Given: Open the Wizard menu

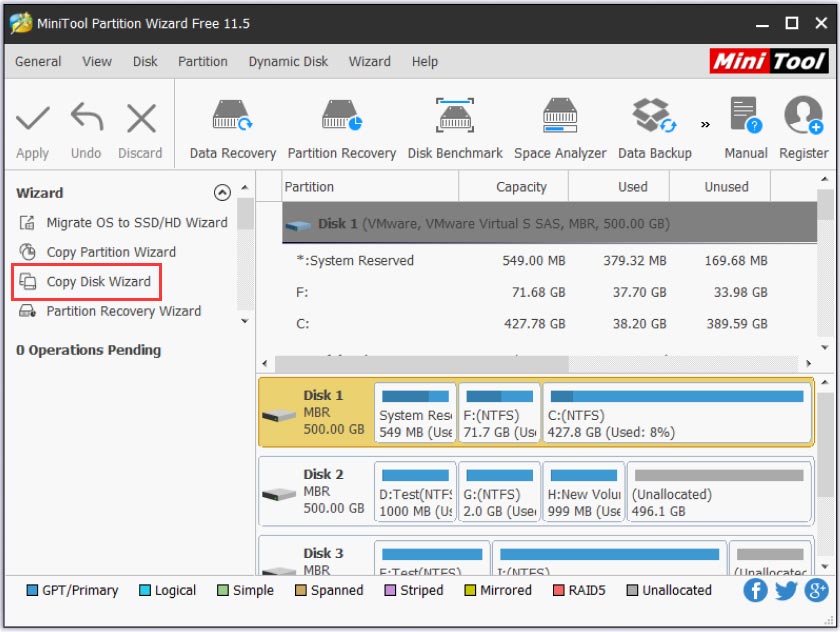Looking at the screenshot, I should tap(370, 62).
